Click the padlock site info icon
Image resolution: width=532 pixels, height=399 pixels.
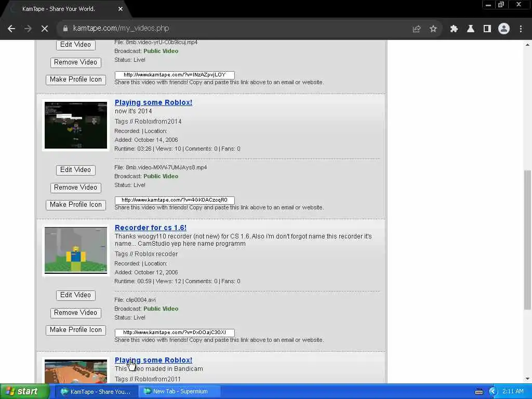click(65, 29)
